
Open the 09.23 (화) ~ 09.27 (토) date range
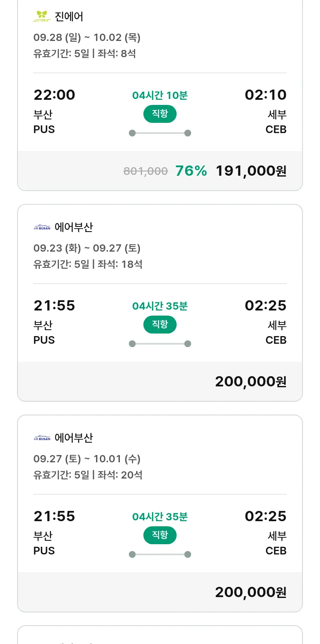87,248
